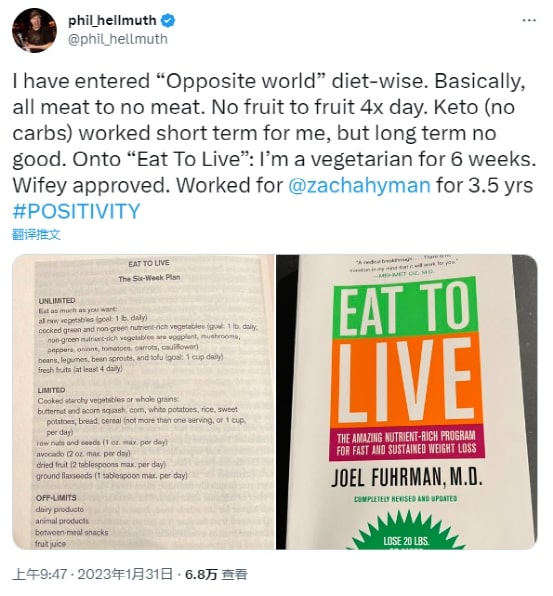This screenshot has height=596, width=553.
Task: Click the Joel Fuhrman, M.D. author name
Action: (407, 478)
